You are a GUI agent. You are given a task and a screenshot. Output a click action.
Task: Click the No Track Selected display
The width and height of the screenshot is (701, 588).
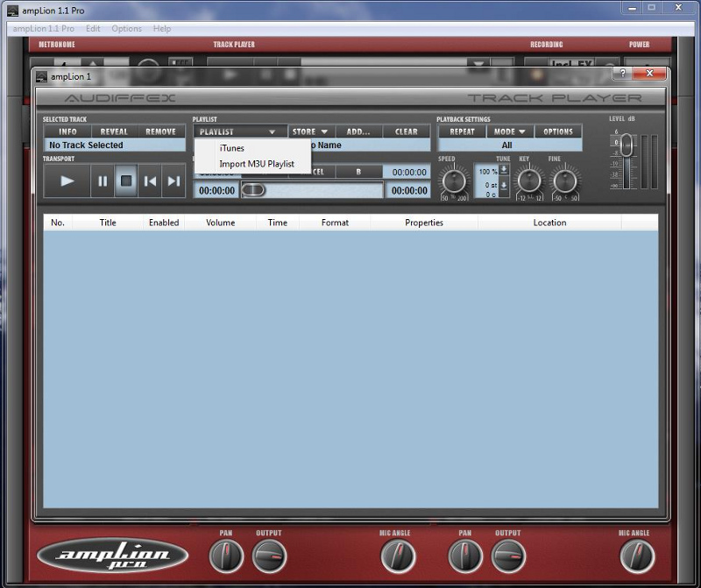(x=115, y=145)
